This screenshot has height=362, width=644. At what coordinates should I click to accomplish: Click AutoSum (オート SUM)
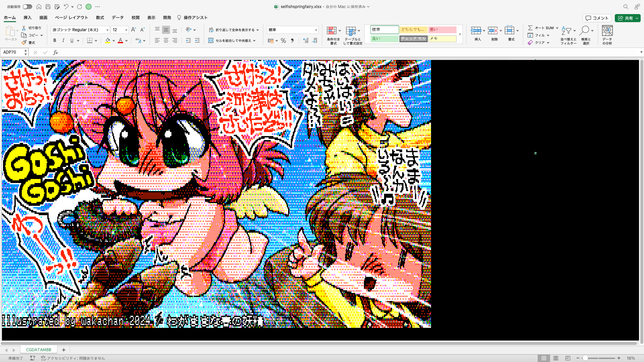click(541, 28)
